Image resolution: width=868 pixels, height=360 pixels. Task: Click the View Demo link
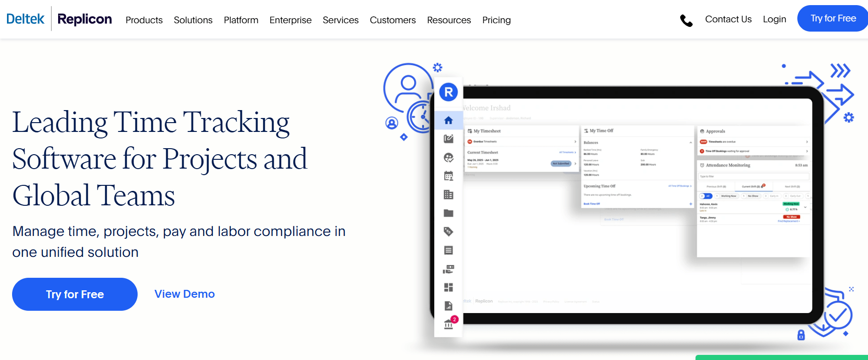coord(185,294)
